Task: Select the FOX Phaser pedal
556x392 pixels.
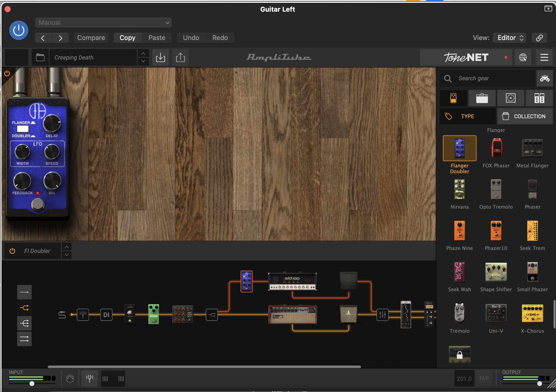Action: 496,148
